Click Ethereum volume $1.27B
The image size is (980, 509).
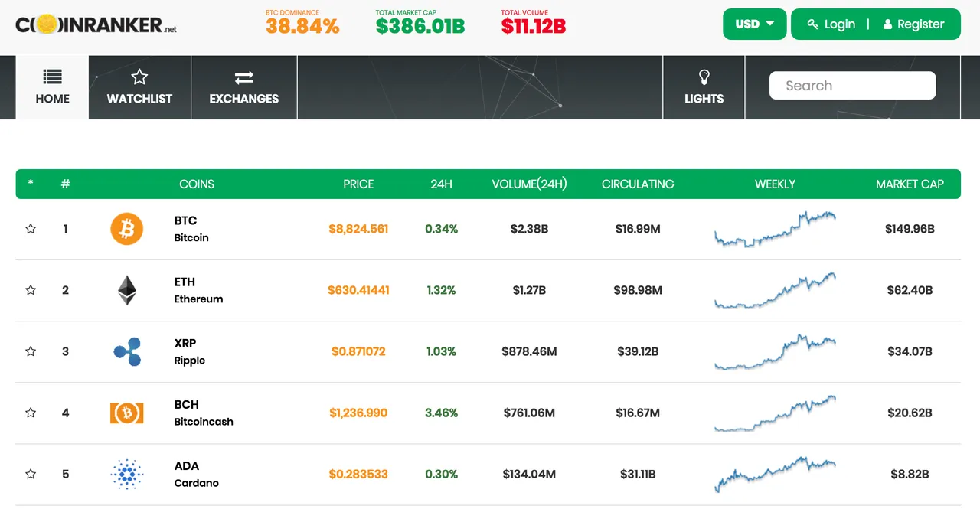[529, 290]
